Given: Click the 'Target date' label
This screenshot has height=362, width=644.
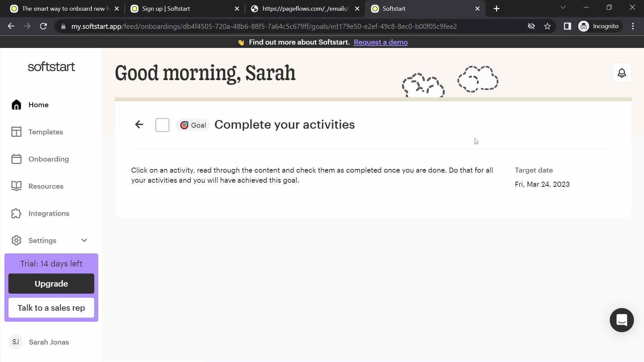Looking at the screenshot, I should click(x=534, y=170).
